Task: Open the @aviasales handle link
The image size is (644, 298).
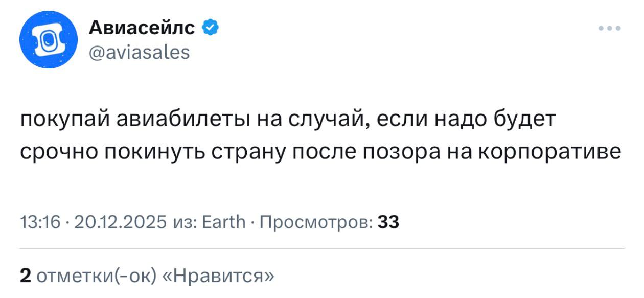Action: (x=139, y=52)
